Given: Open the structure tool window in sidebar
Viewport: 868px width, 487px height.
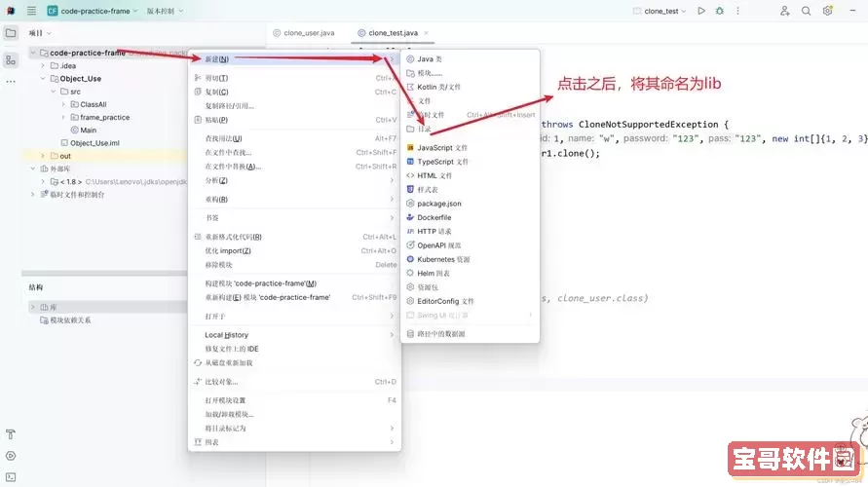Looking at the screenshot, I should click(x=11, y=60).
